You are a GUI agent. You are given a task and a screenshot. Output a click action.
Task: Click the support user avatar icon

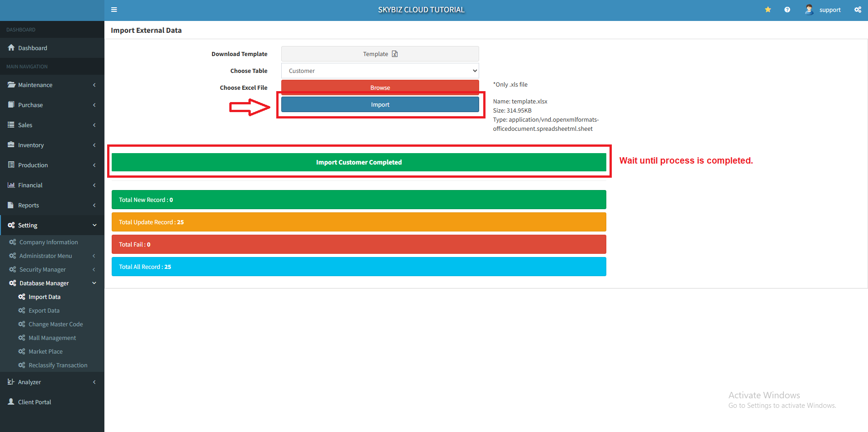809,10
